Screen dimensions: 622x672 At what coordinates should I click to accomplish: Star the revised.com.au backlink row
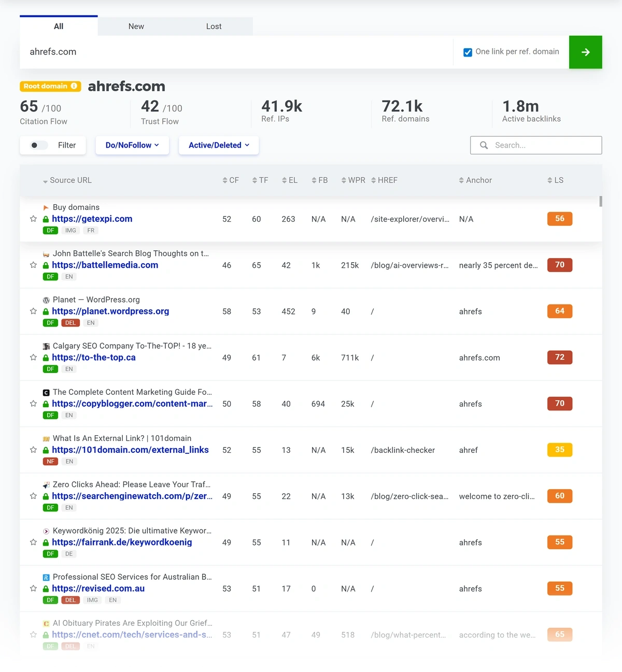[x=33, y=588]
